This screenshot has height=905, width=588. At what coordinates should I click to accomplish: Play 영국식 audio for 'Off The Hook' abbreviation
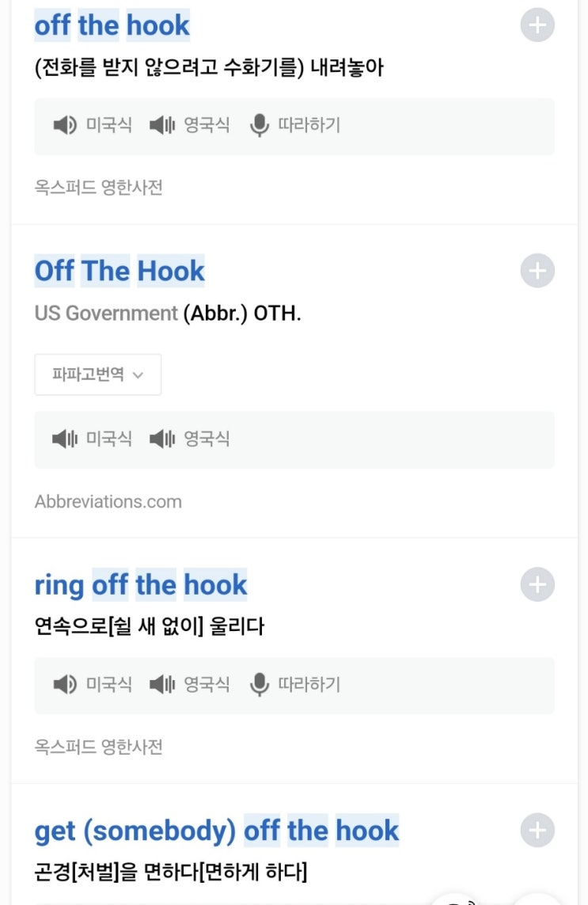189,439
